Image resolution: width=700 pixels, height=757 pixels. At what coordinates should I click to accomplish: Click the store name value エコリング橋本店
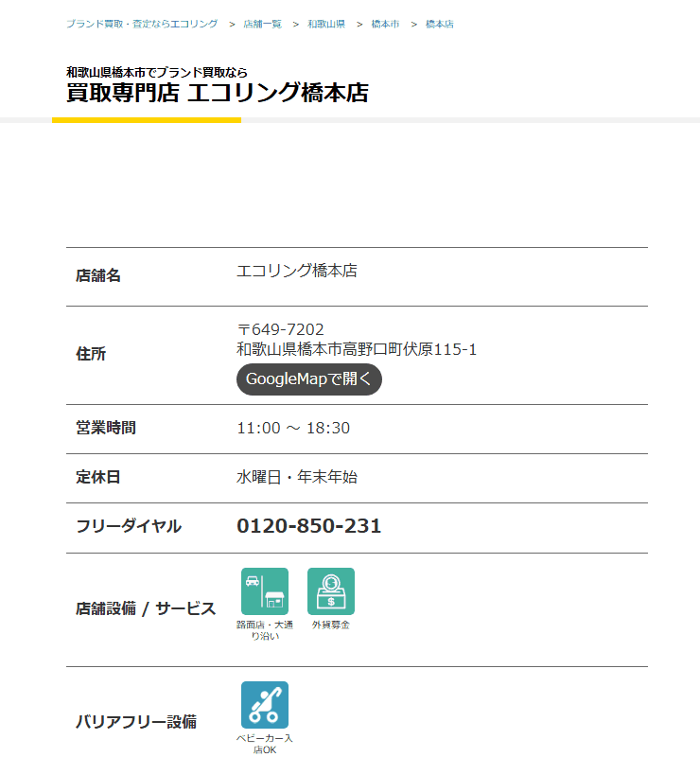coord(297,271)
